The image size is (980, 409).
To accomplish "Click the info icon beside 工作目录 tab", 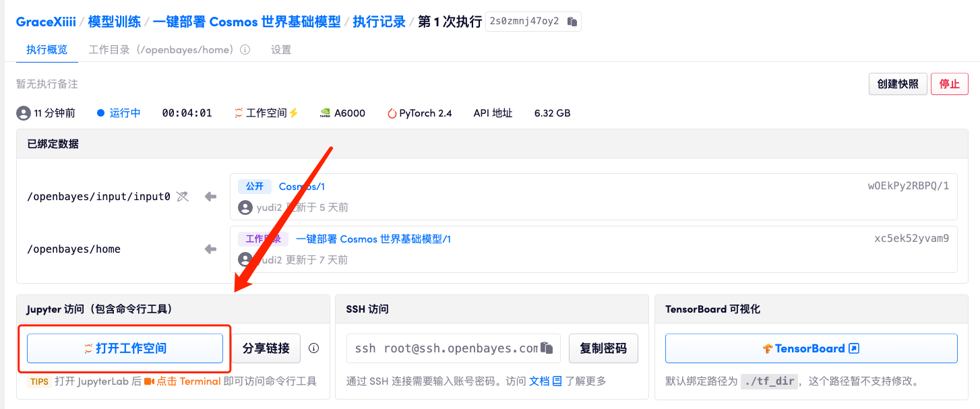I will (245, 50).
